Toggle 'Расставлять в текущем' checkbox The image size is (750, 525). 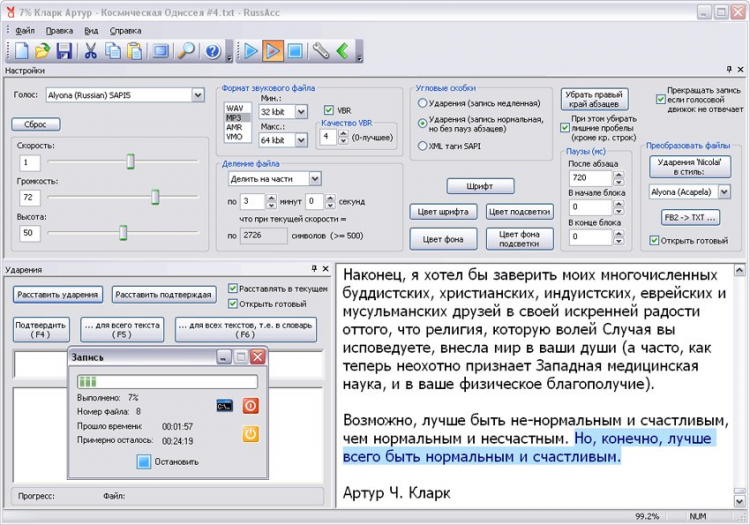[233, 288]
